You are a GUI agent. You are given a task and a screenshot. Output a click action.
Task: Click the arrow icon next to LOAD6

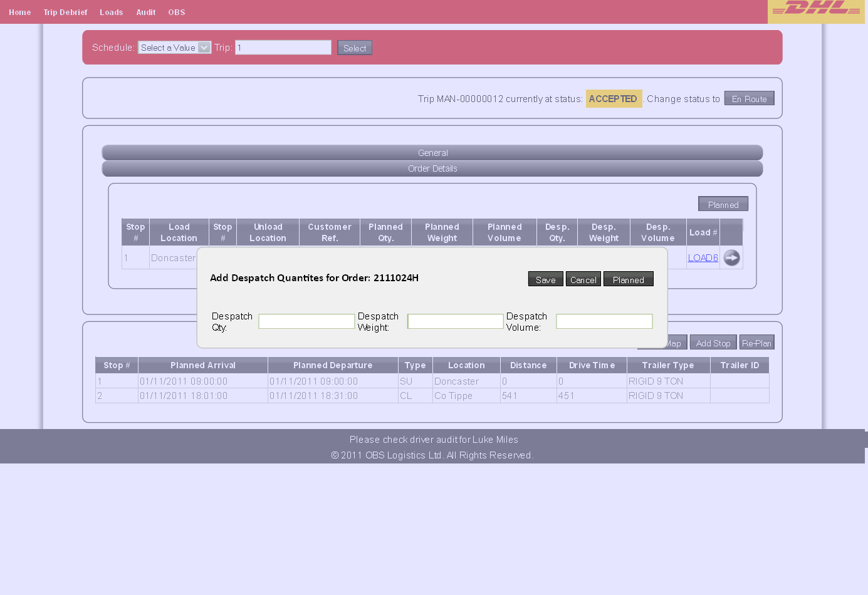tap(731, 257)
